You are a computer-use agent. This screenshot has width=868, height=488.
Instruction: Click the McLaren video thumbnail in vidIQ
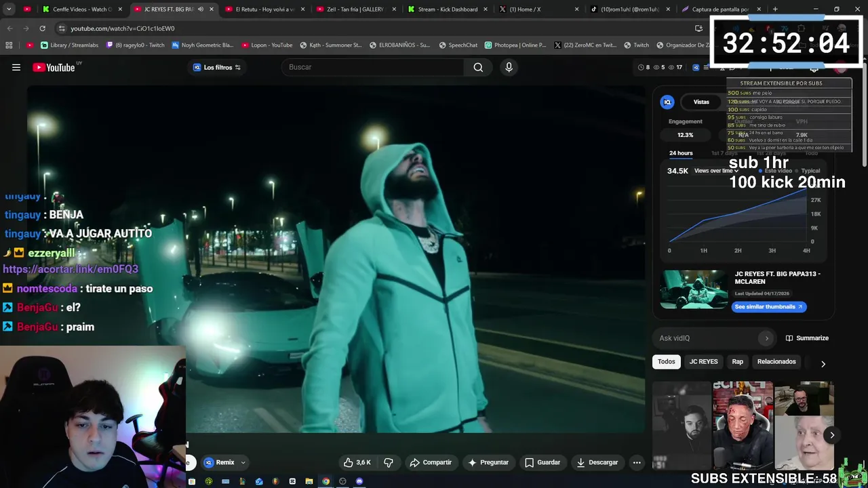694,289
